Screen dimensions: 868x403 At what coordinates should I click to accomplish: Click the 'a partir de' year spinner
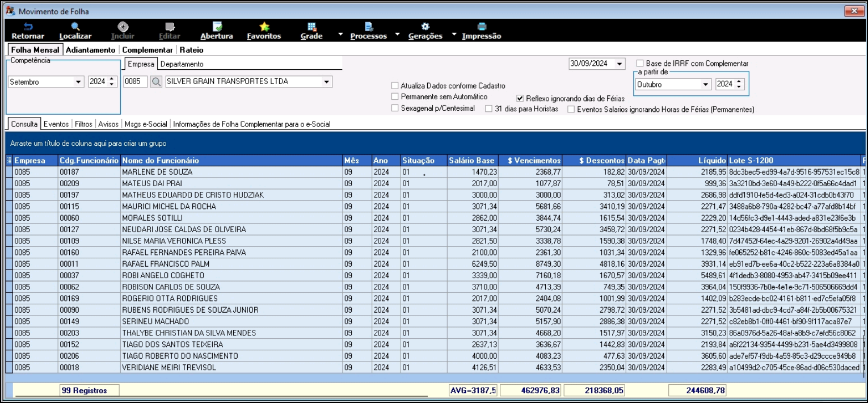click(739, 85)
